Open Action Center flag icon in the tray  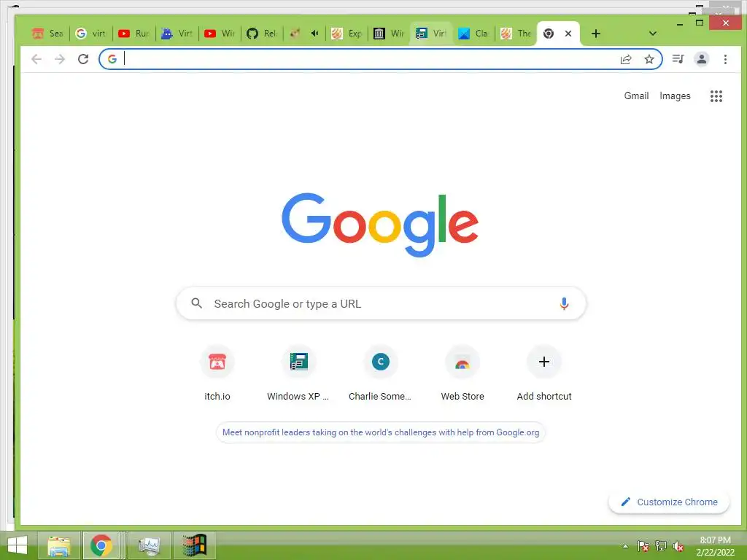(x=643, y=546)
